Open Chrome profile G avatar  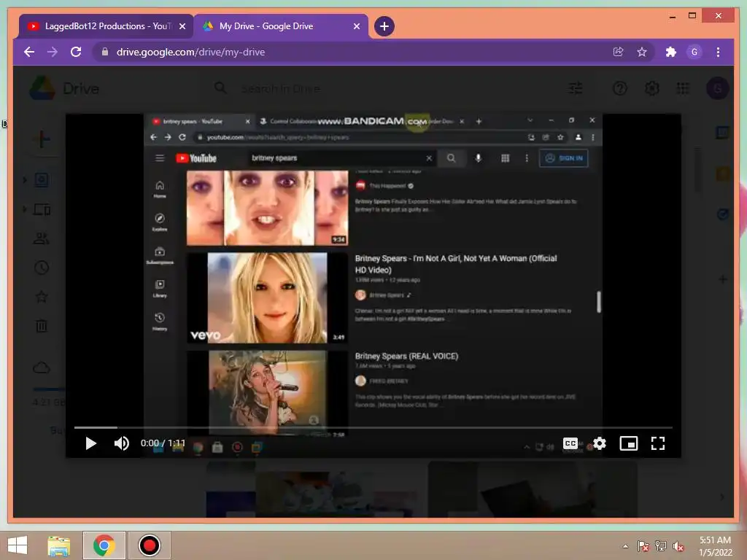pyautogui.click(x=694, y=52)
